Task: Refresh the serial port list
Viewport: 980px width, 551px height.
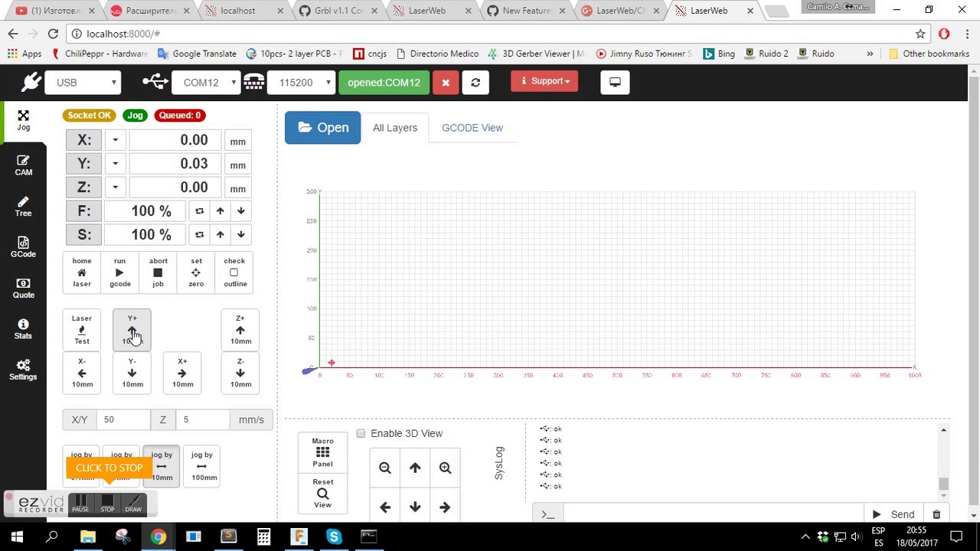Action: 475,83
